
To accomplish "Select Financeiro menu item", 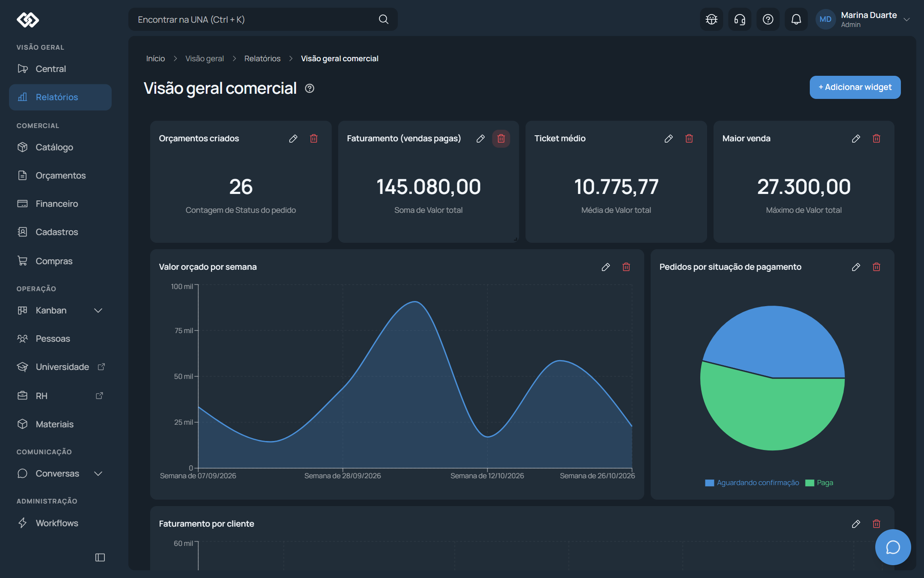I will click(60, 204).
